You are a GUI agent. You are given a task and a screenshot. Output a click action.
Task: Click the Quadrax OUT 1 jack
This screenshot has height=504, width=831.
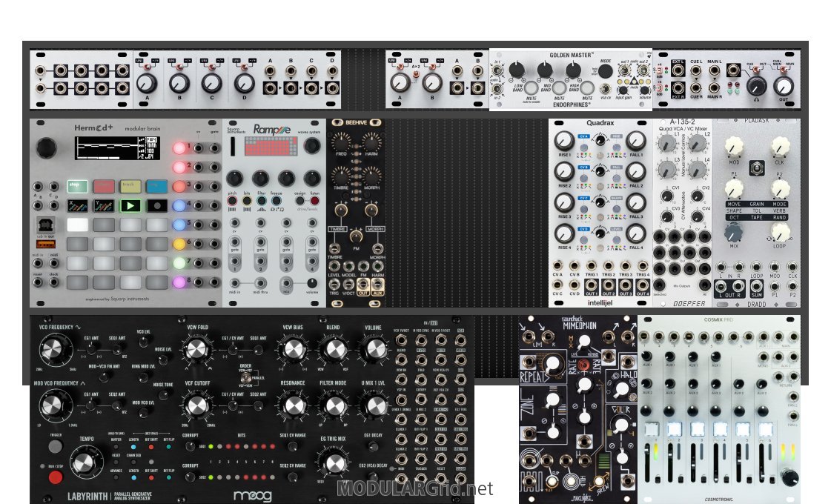tap(592, 285)
